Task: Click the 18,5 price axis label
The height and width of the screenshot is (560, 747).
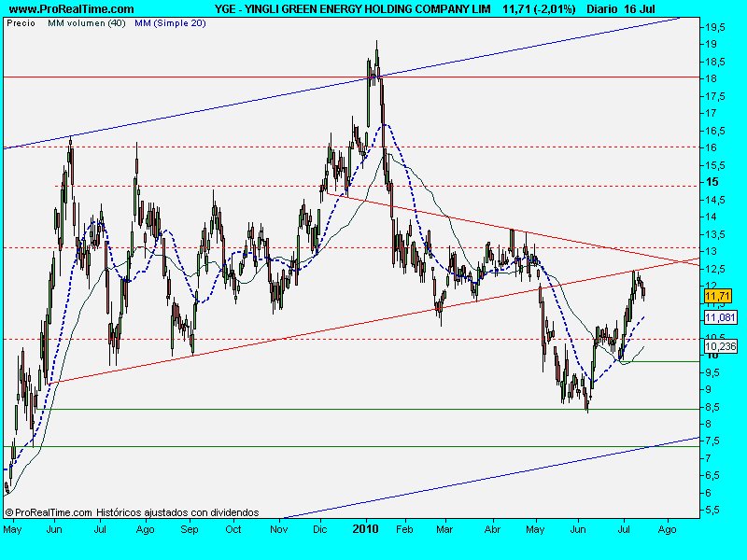Action: (715, 62)
